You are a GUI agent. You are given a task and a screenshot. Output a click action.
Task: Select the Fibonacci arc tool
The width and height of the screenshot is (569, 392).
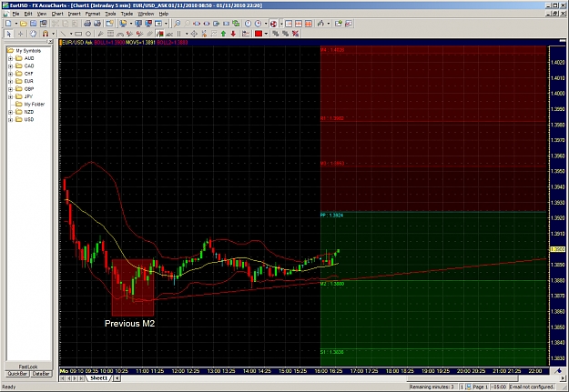click(x=120, y=34)
